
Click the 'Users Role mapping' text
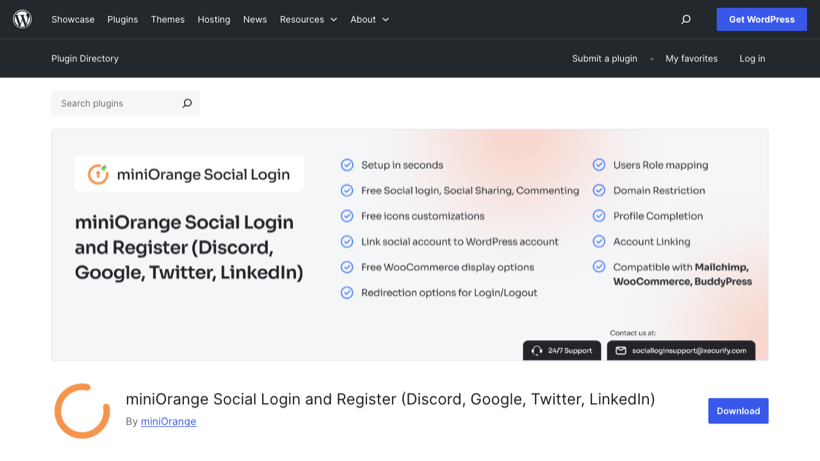pos(660,165)
